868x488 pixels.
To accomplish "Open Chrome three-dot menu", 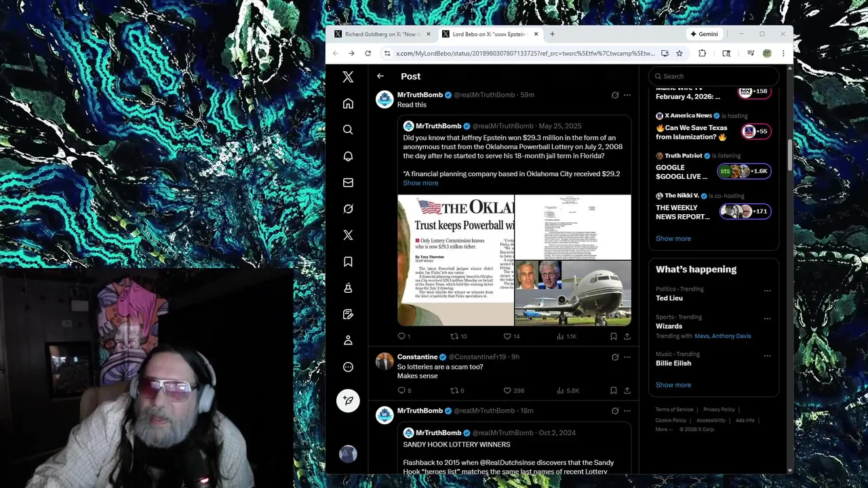I will (x=783, y=54).
